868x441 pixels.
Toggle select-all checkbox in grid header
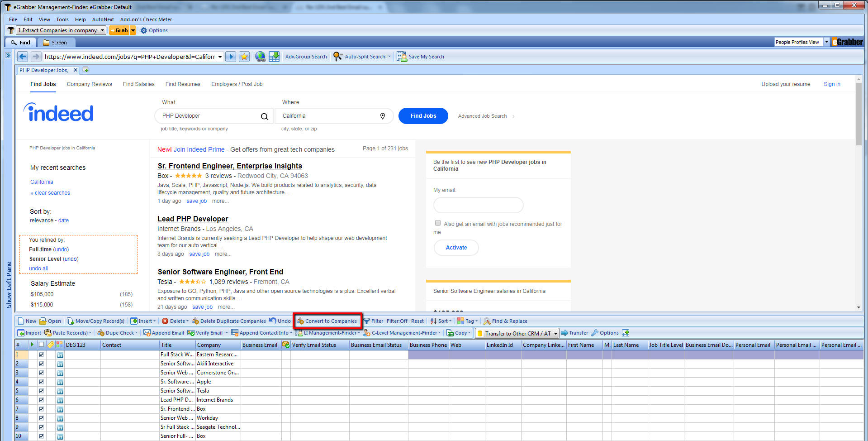(41, 345)
